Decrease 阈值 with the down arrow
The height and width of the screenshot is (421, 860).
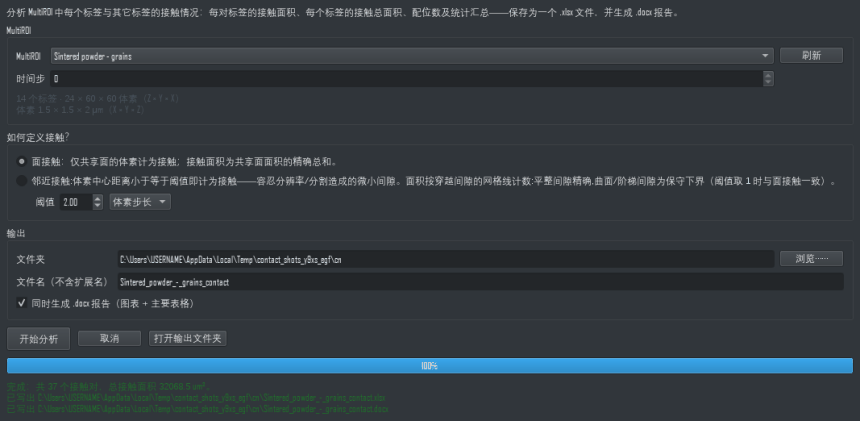click(x=98, y=206)
